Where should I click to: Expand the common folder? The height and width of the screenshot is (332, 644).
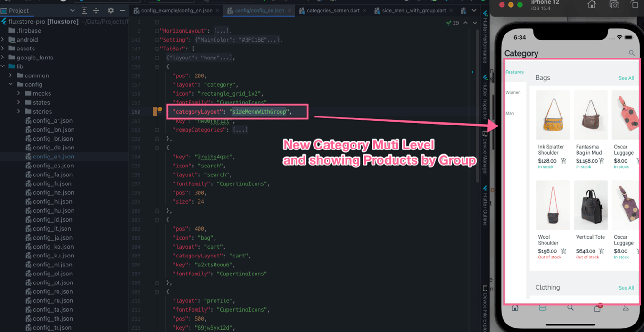(11, 75)
